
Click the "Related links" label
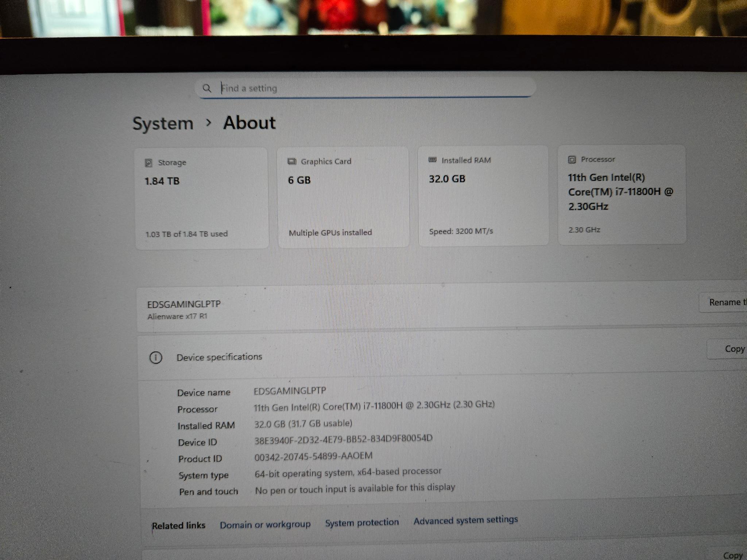(x=179, y=526)
